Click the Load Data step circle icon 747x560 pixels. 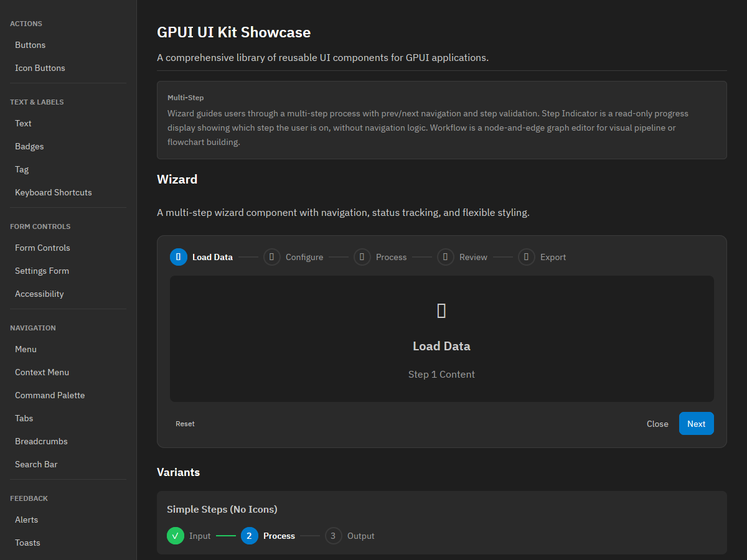tap(179, 257)
